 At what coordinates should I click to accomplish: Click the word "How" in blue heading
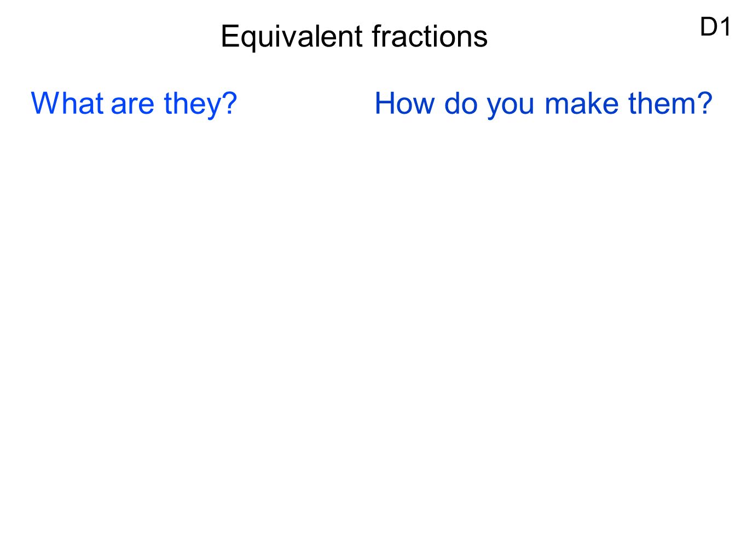tap(405, 103)
